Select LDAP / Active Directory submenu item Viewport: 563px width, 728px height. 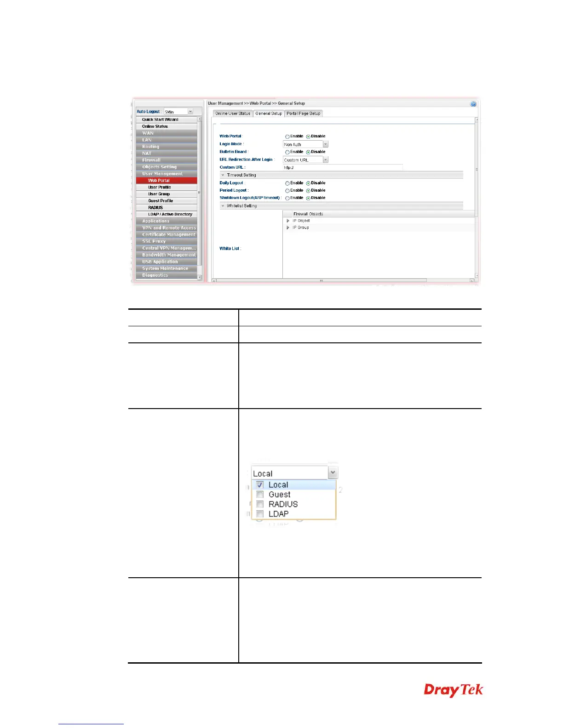click(167, 214)
